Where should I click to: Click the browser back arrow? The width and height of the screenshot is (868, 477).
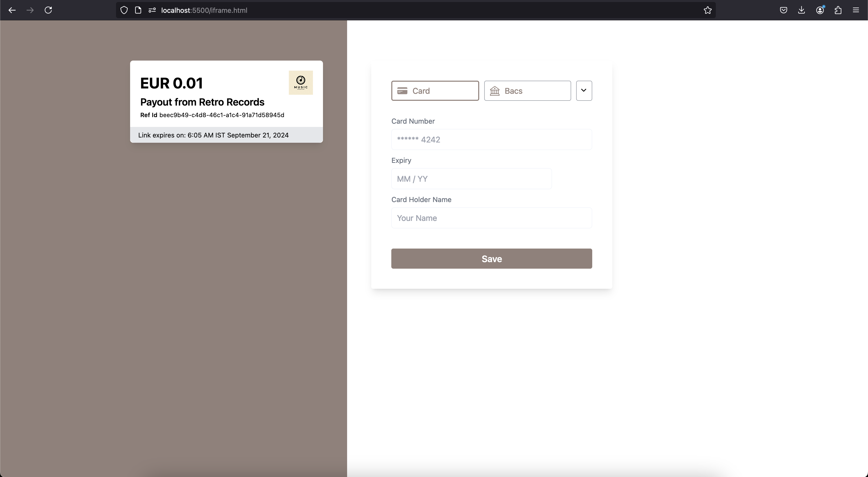click(x=12, y=10)
